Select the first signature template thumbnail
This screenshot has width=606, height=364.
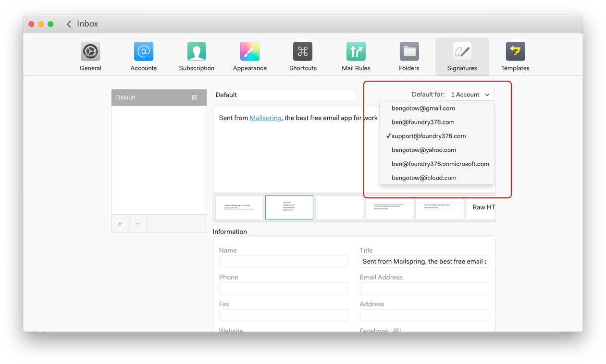239,207
